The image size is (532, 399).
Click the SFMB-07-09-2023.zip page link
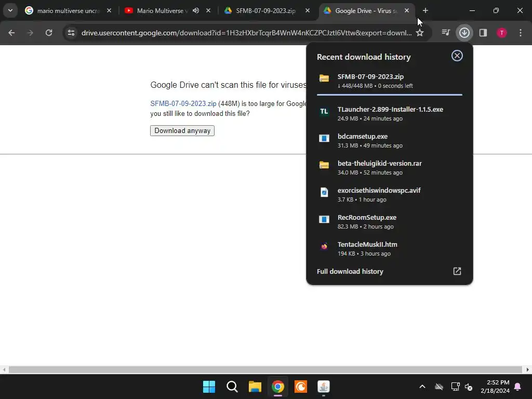[183, 103]
